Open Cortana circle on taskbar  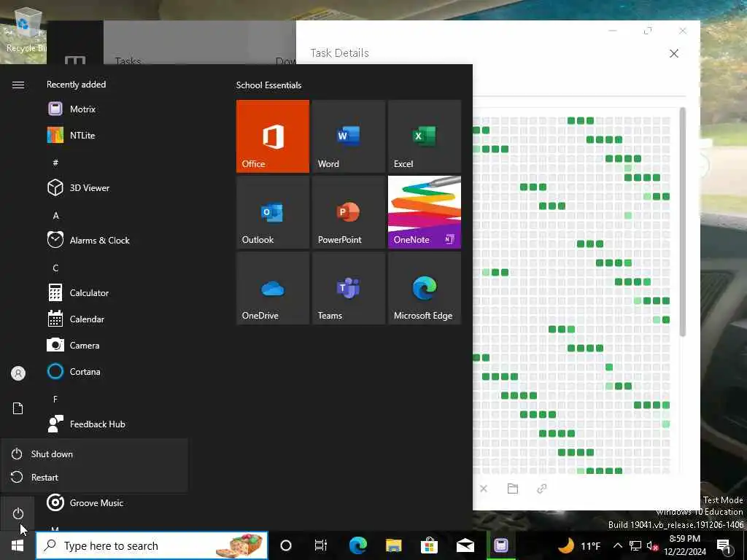click(x=286, y=545)
